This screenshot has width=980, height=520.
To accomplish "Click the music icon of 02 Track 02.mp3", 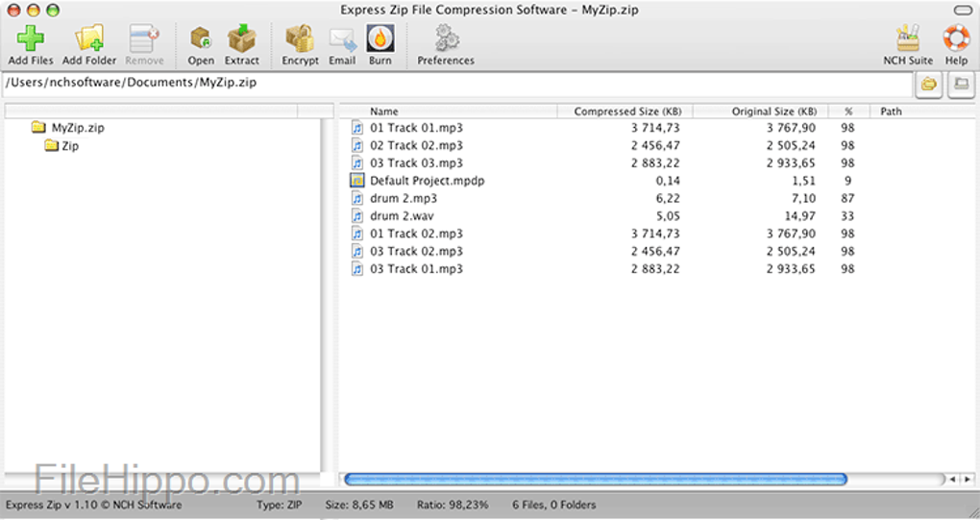I will (356, 146).
